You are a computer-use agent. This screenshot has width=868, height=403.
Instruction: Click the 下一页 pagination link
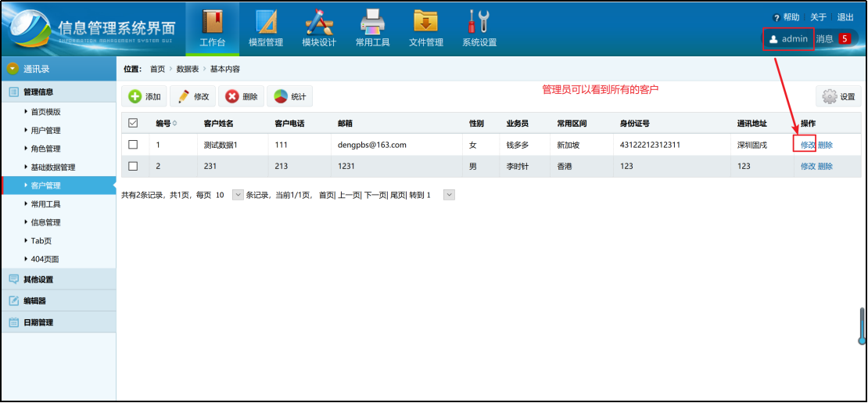pos(375,195)
